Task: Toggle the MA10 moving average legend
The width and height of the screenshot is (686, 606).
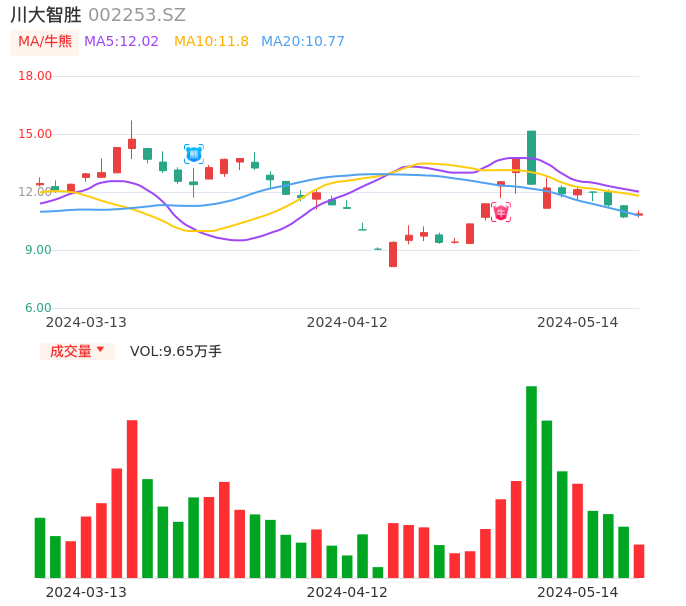Action: point(211,41)
